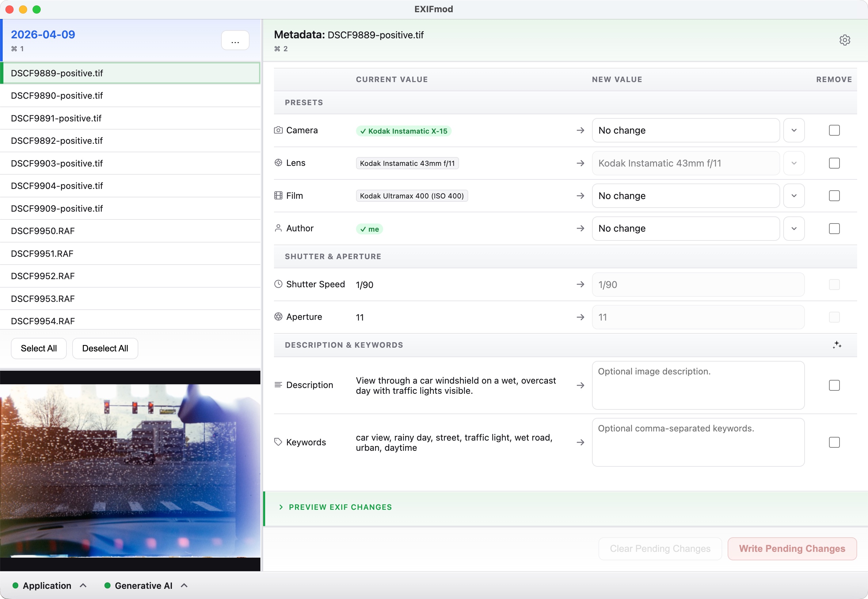The image size is (868, 599).
Task: Select DSCF9950.RAF in the file list
Action: pos(43,230)
